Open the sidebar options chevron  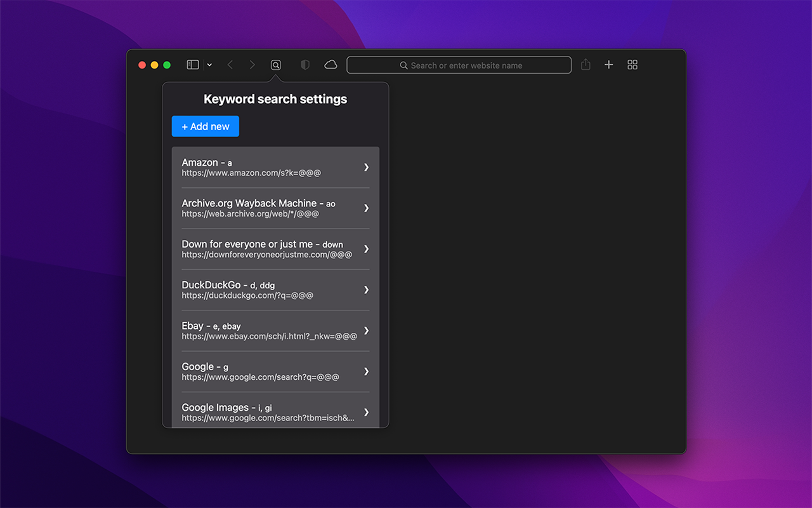point(209,64)
